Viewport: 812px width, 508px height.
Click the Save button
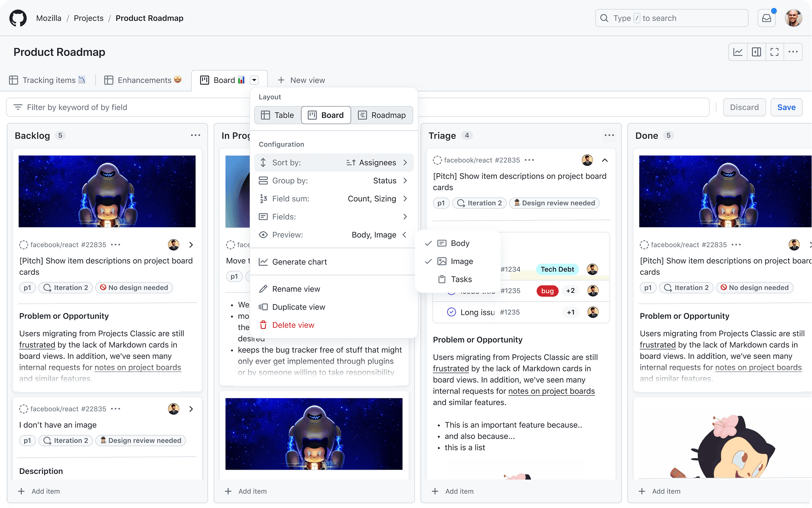click(786, 107)
